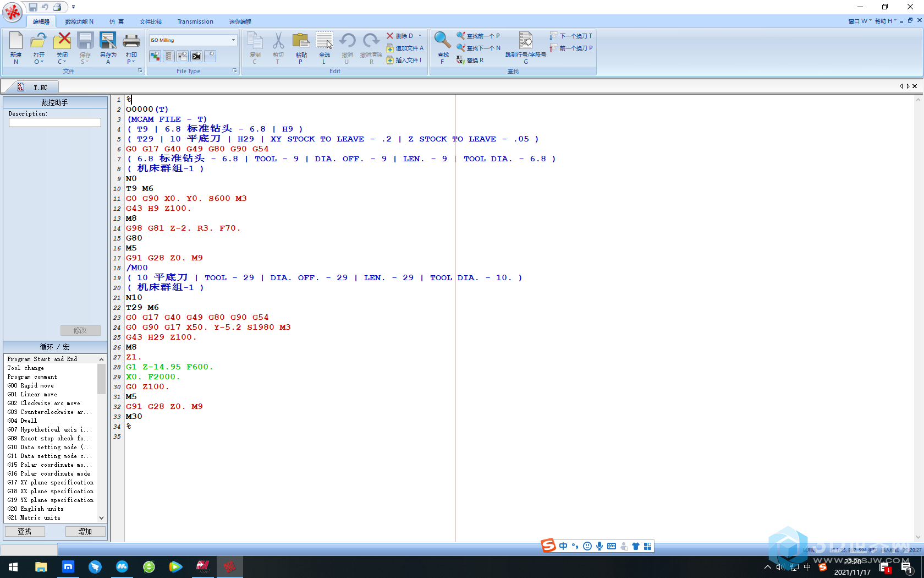Click the black console icon under File Type

click(196, 56)
